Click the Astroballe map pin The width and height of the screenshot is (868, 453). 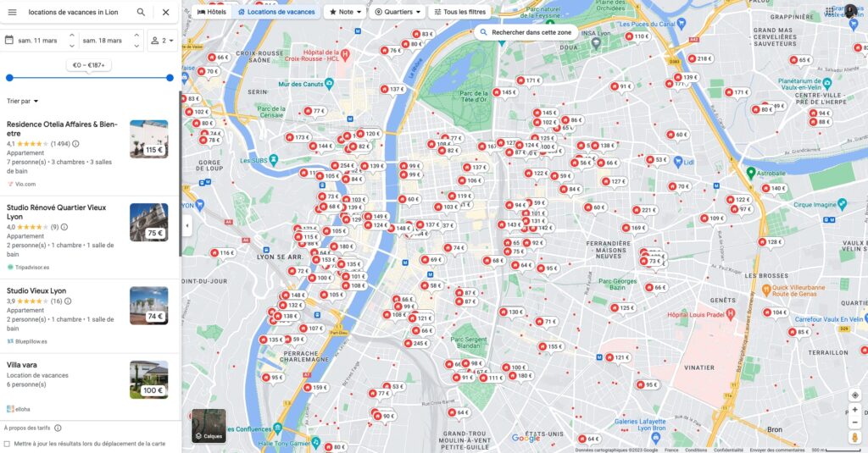(751, 173)
